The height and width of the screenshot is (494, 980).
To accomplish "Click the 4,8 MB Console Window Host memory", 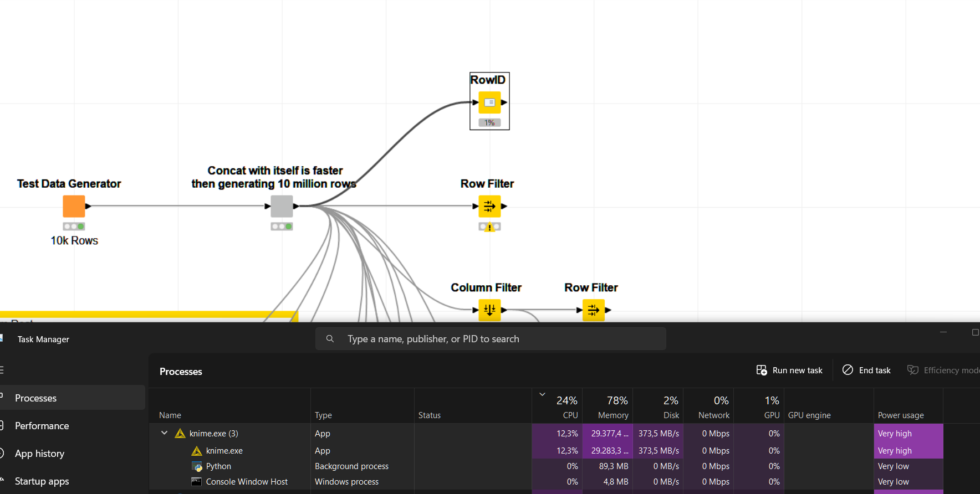I will click(x=616, y=481).
